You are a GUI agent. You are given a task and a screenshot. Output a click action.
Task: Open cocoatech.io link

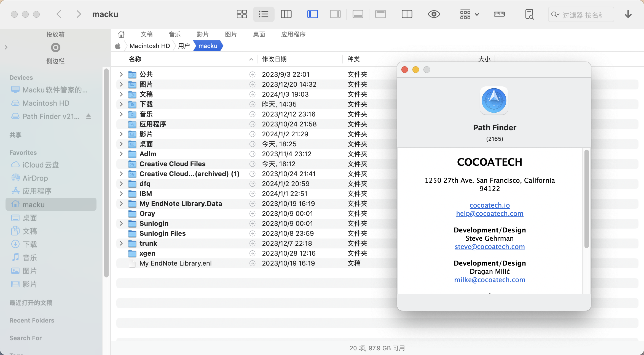coord(490,205)
